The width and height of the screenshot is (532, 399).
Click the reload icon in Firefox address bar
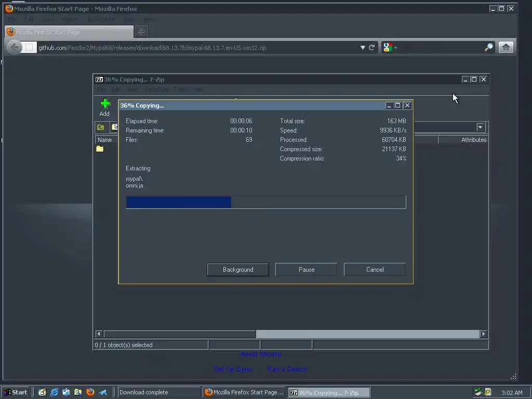click(372, 47)
